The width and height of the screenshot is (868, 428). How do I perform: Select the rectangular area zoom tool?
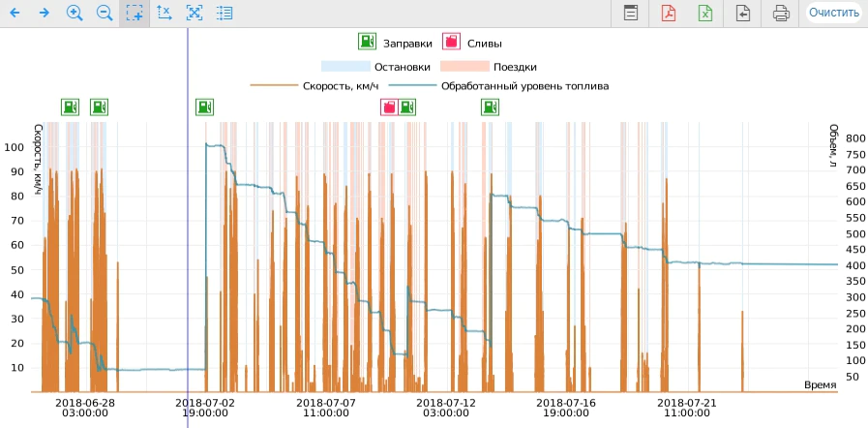(134, 13)
